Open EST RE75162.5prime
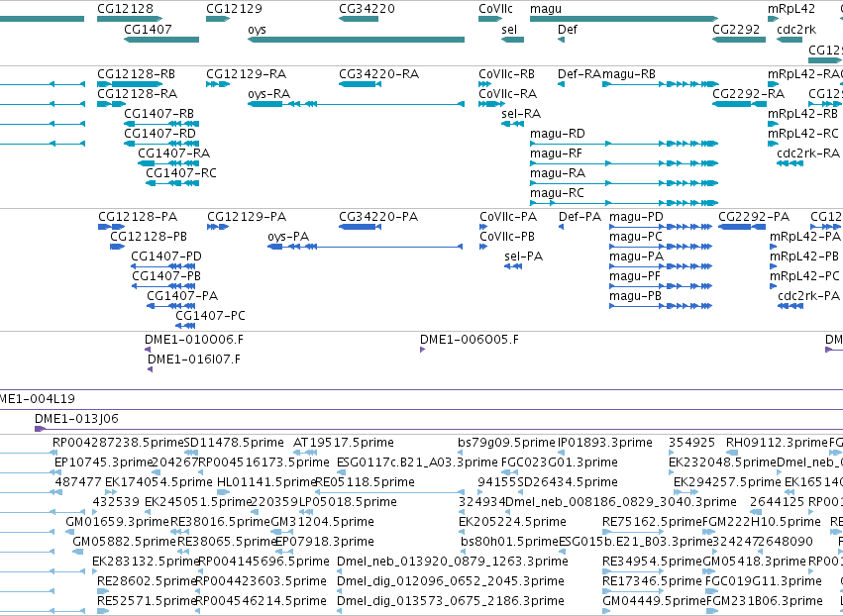 point(652,521)
